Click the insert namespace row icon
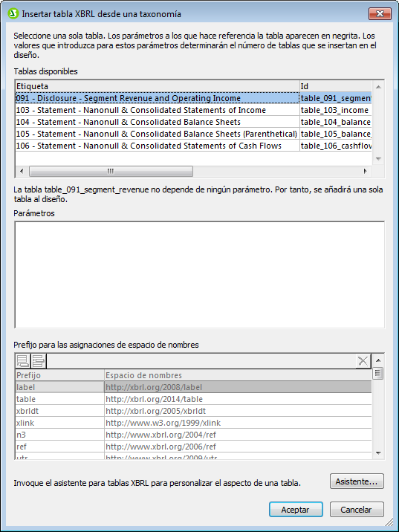The height and width of the screenshot is (532, 399). pyautogui.click(x=38, y=361)
